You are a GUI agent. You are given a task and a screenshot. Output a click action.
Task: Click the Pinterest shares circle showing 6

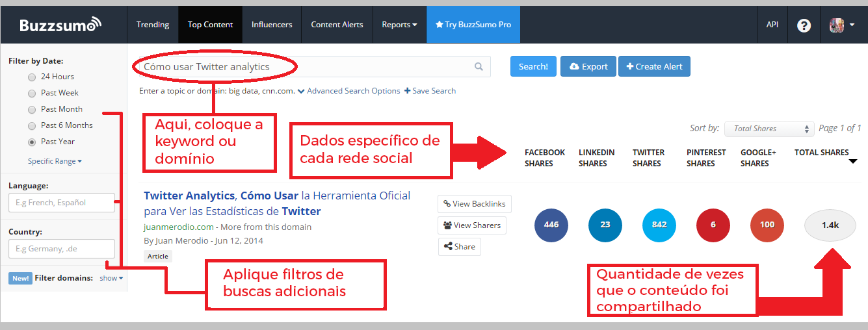(713, 225)
